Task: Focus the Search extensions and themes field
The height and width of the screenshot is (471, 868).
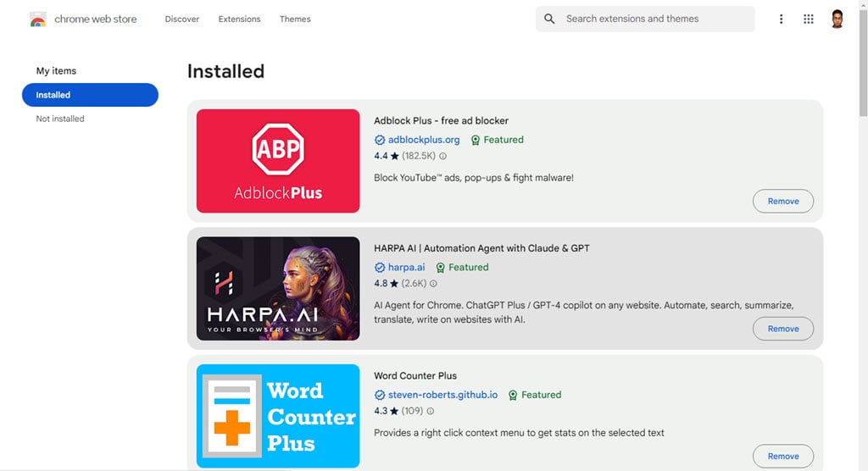Action: pyautogui.click(x=645, y=19)
